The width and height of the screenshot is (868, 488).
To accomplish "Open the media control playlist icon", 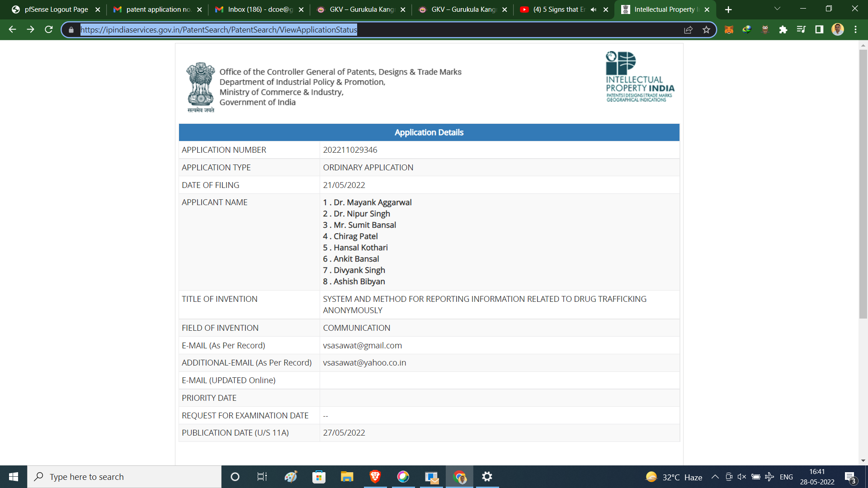I will [801, 30].
